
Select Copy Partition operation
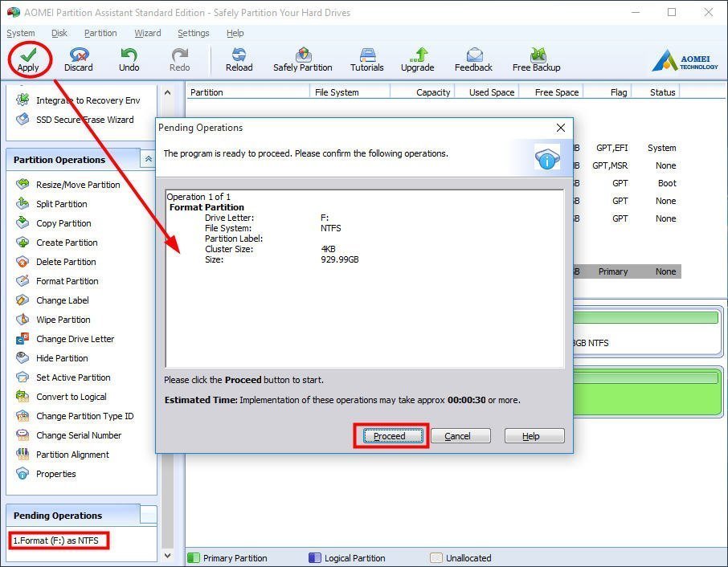(53, 223)
